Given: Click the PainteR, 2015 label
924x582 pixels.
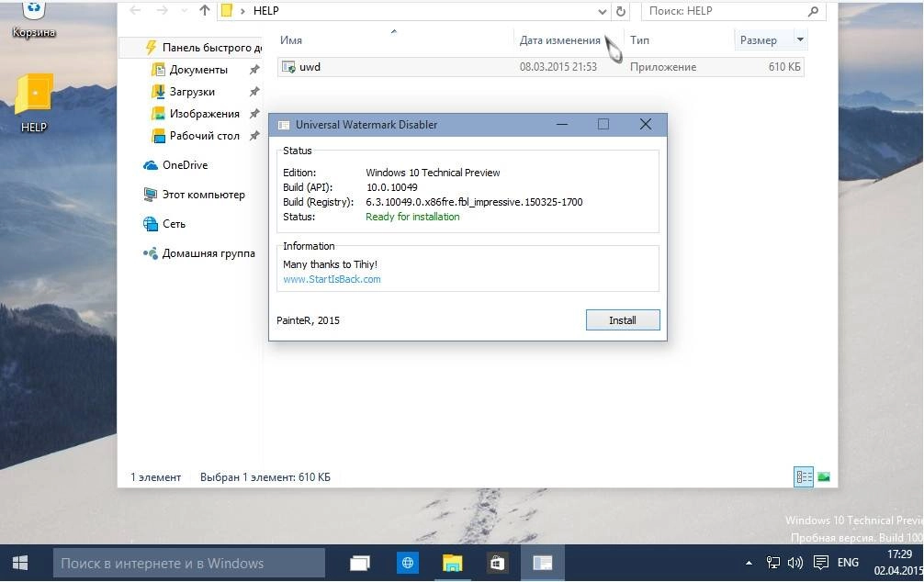Looking at the screenshot, I should tap(308, 320).
